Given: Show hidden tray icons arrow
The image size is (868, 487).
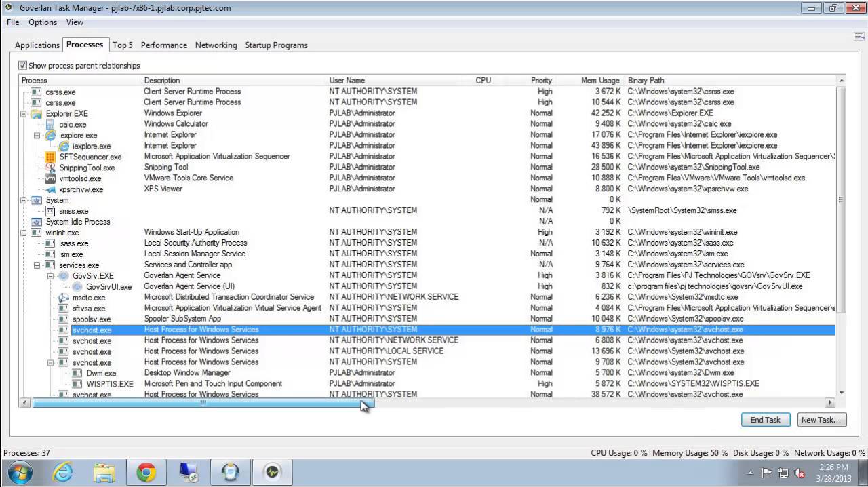Looking at the screenshot, I should click(x=750, y=473).
